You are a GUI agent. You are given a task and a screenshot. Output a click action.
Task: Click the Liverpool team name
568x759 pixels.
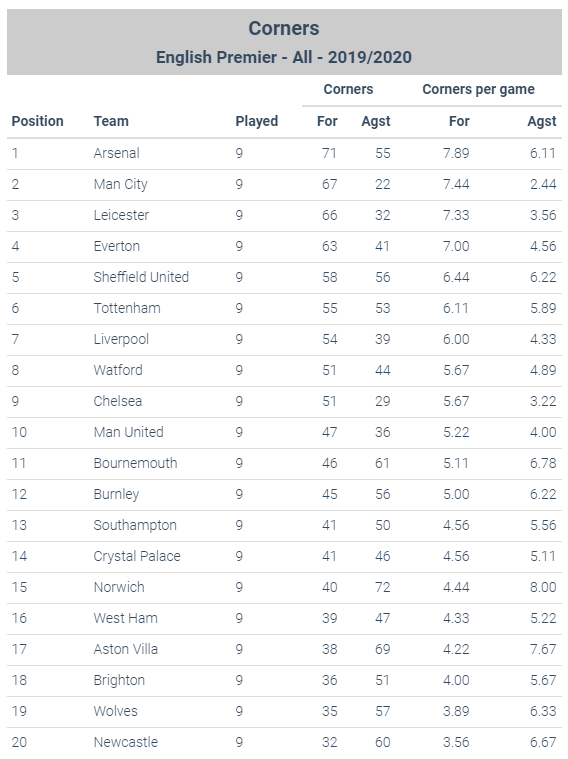tap(121, 339)
